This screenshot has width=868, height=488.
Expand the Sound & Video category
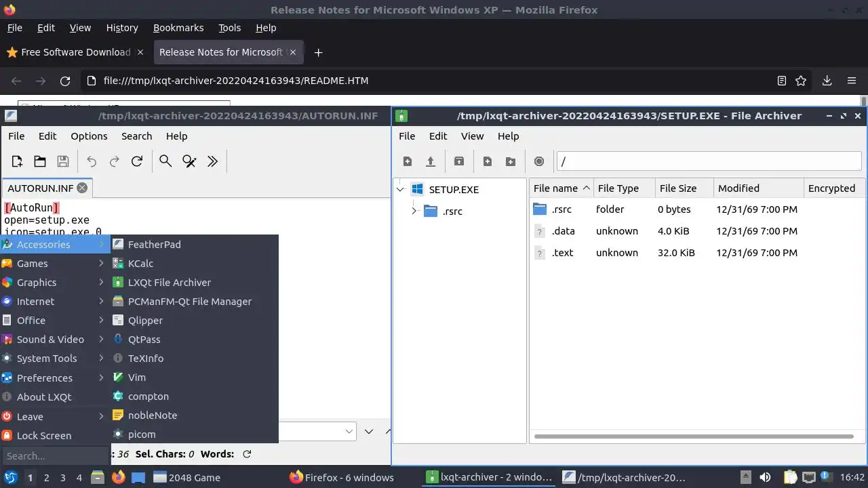pos(55,340)
